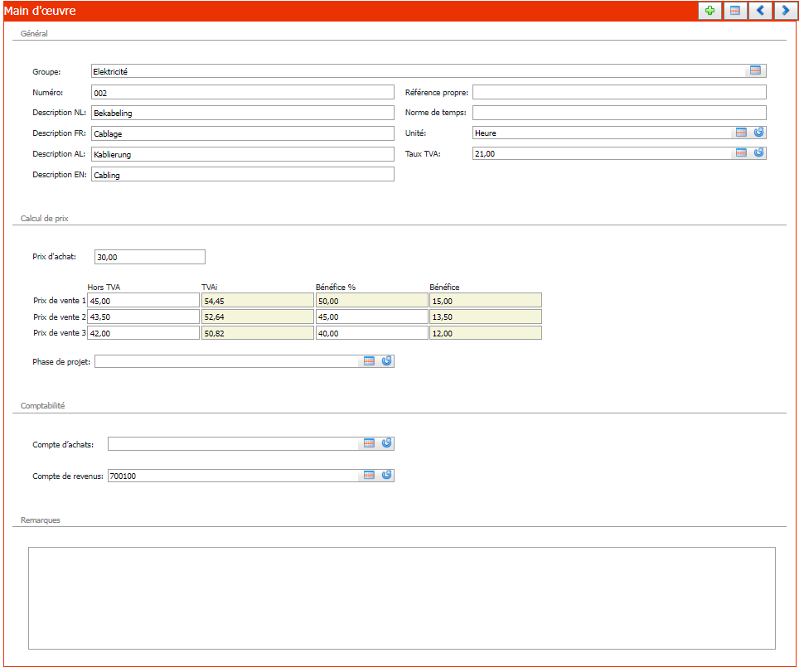Edit Prix de vente 2 Hors TVA 43,50
This screenshot has width=804, height=672.
coord(143,317)
